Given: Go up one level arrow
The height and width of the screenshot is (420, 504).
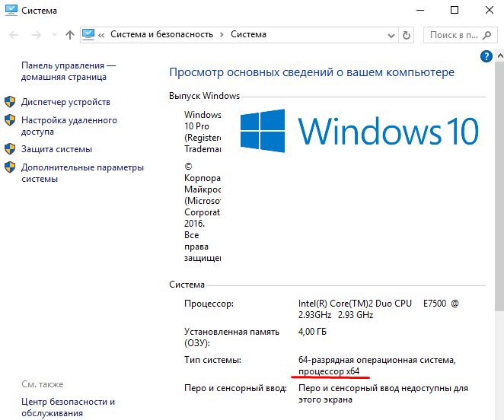Looking at the screenshot, I should 70,35.
